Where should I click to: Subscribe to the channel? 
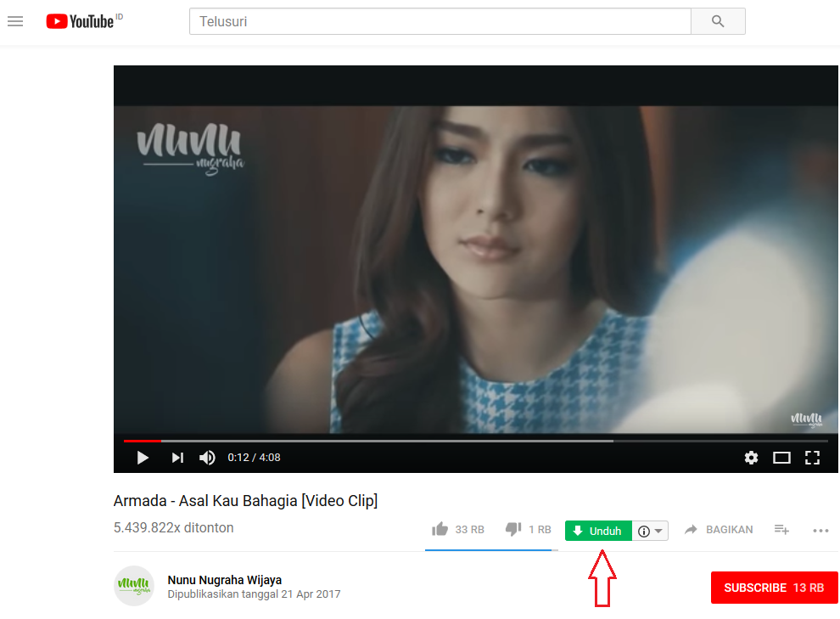click(774, 588)
